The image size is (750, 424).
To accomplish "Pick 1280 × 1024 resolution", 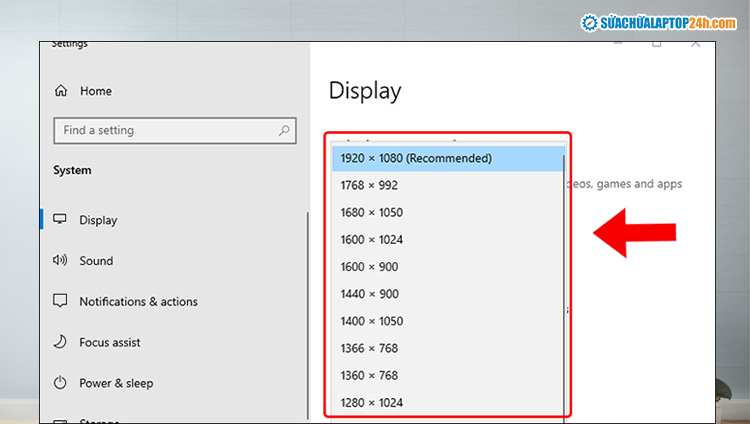I will click(x=448, y=402).
